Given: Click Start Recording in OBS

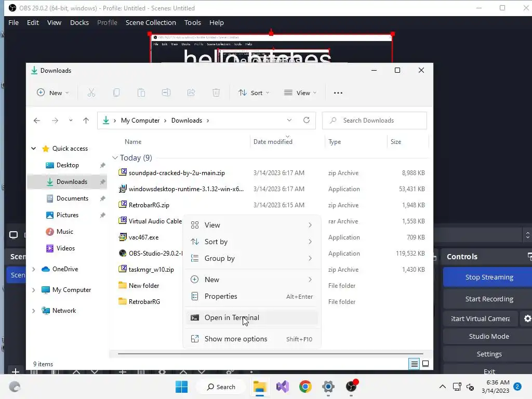Looking at the screenshot, I should click(487, 299).
